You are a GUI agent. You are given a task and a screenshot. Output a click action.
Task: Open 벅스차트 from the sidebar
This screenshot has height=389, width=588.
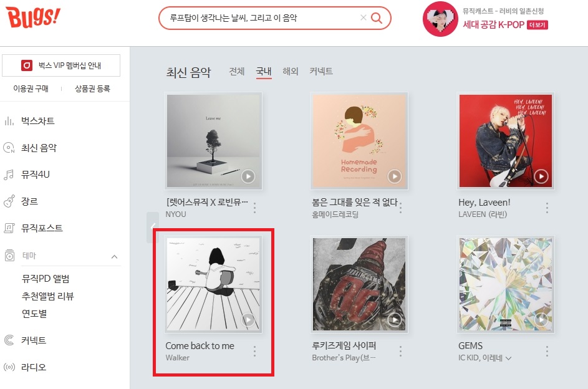click(x=37, y=121)
